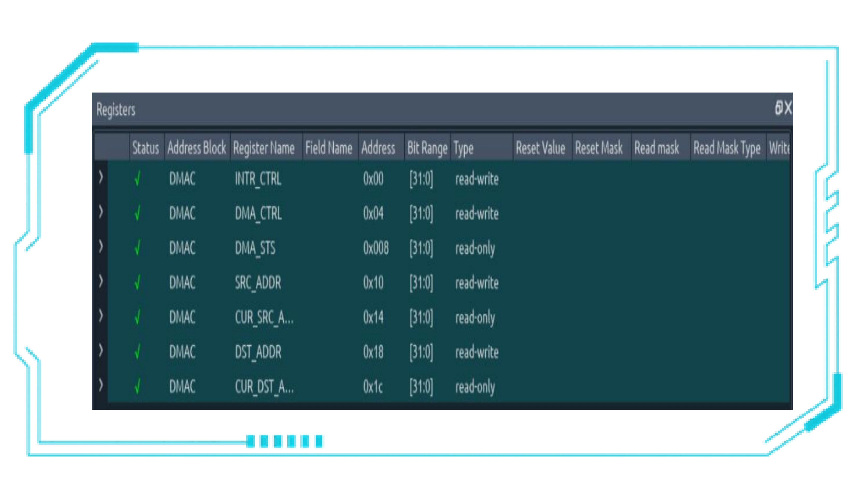
Task: Sort by the Address column header
Action: 381,148
